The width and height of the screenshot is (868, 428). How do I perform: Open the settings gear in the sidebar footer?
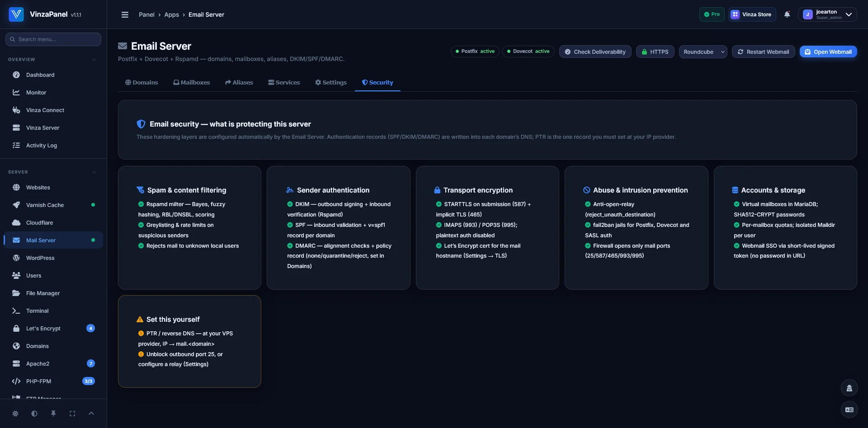point(15,414)
